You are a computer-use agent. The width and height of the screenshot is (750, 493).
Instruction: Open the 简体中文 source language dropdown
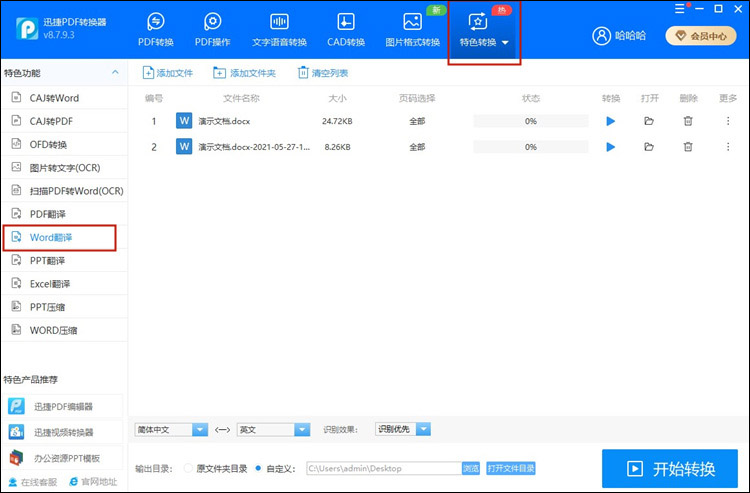coord(171,429)
